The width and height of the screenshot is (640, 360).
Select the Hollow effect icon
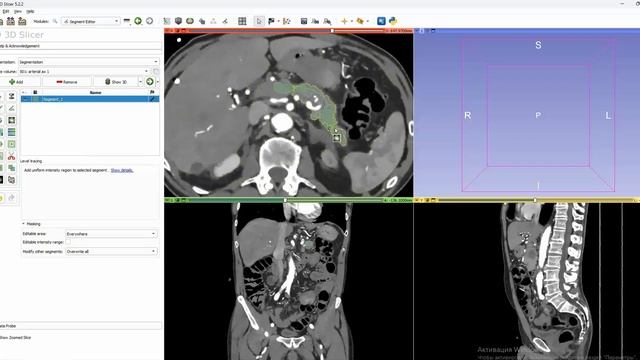pyautogui.click(x=11, y=144)
